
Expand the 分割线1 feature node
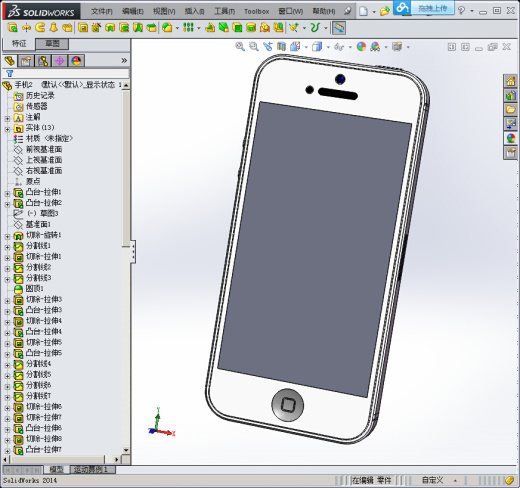point(7,247)
